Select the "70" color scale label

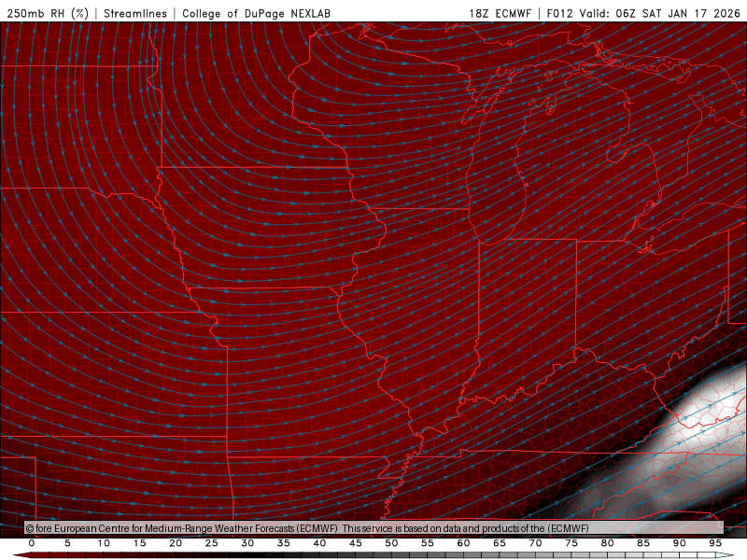tap(535, 543)
